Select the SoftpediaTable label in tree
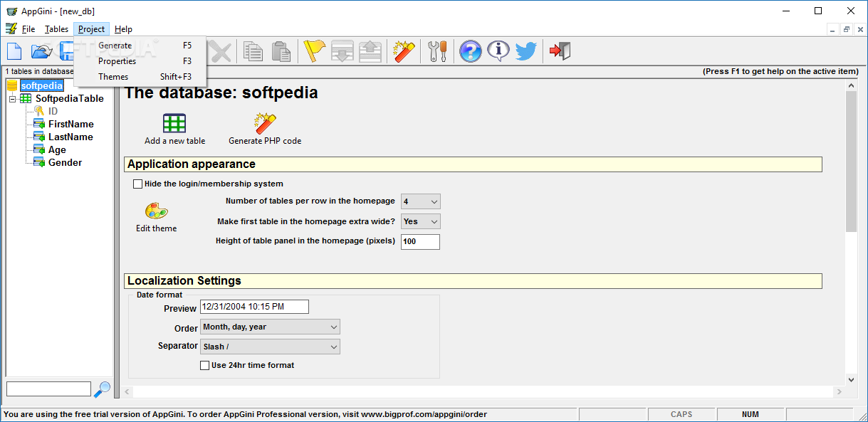868x422 pixels. click(x=70, y=99)
